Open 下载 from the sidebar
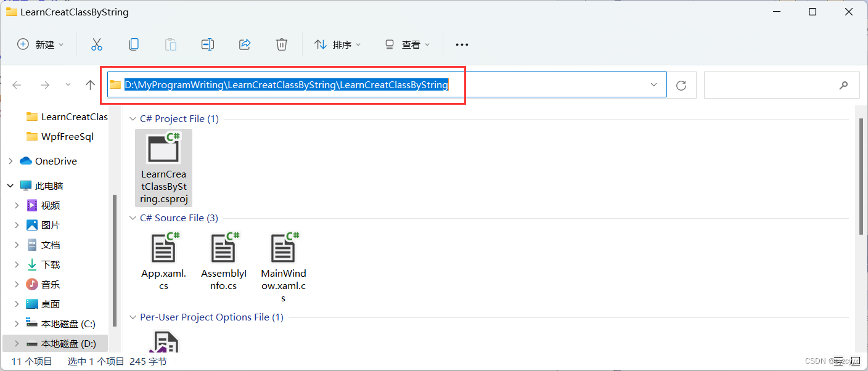Viewport: 868px width, 371px height. click(49, 264)
